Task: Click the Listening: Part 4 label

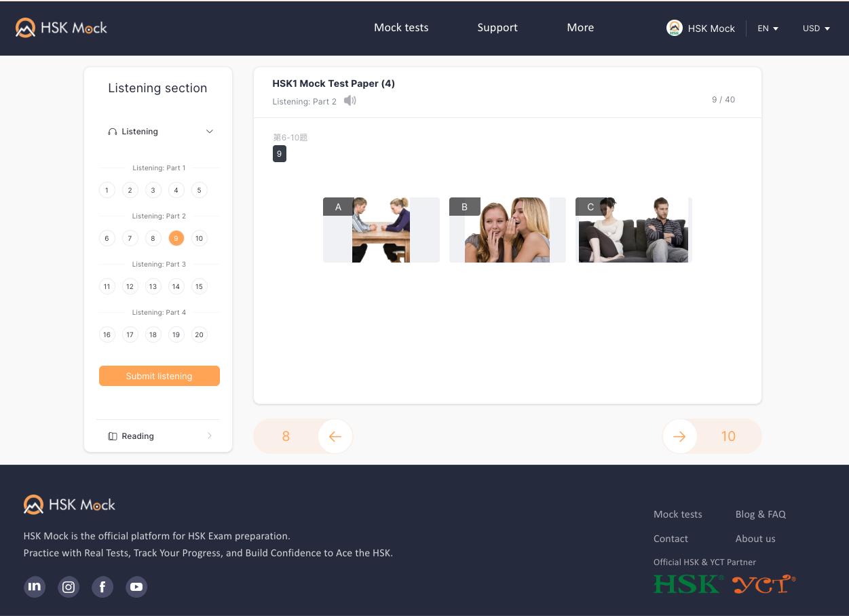Action: coord(159,313)
